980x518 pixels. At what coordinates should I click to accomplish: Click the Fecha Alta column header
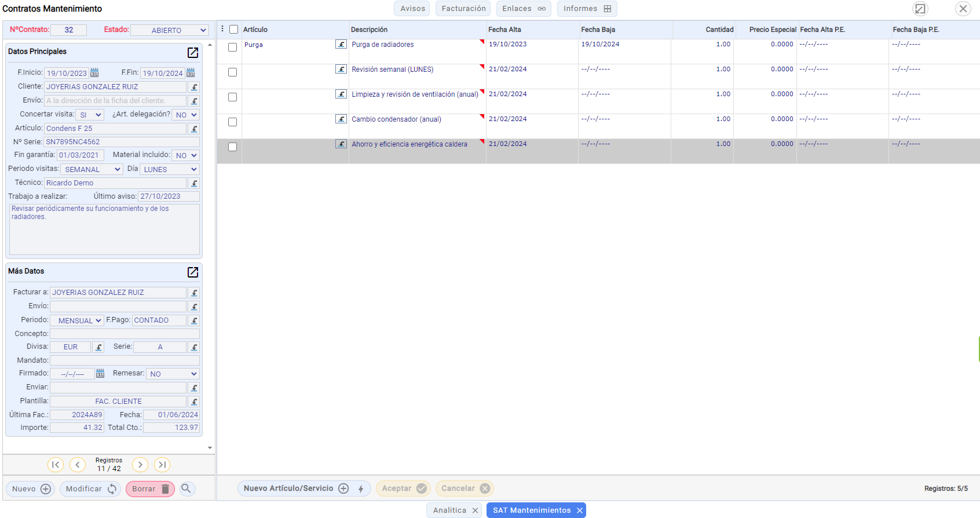pos(504,30)
